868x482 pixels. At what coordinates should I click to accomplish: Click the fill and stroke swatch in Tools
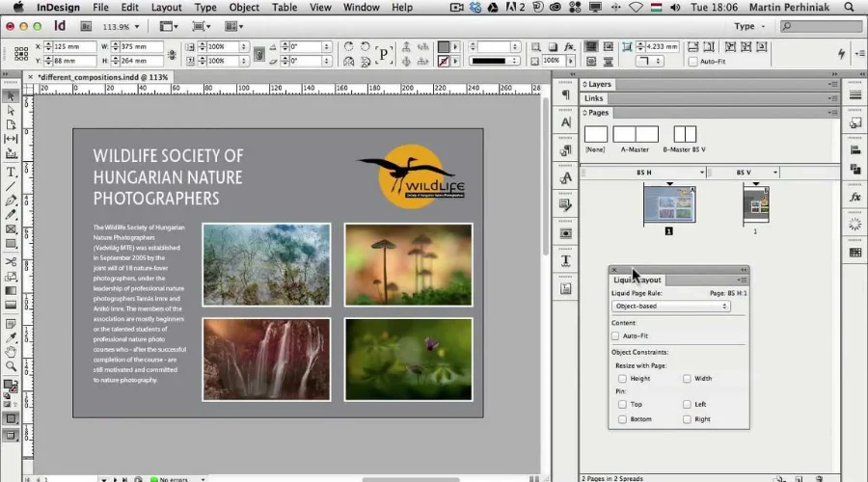pyautogui.click(x=10, y=386)
